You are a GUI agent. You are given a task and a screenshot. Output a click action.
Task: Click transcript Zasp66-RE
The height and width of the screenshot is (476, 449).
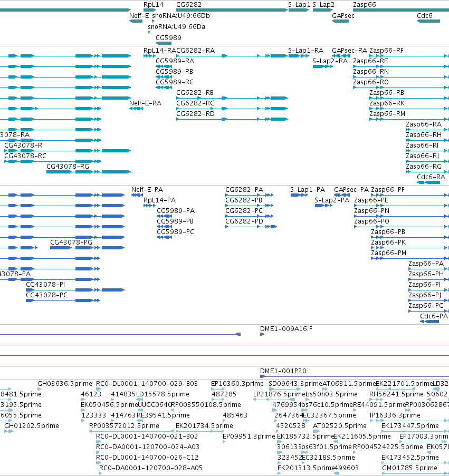(x=370, y=61)
